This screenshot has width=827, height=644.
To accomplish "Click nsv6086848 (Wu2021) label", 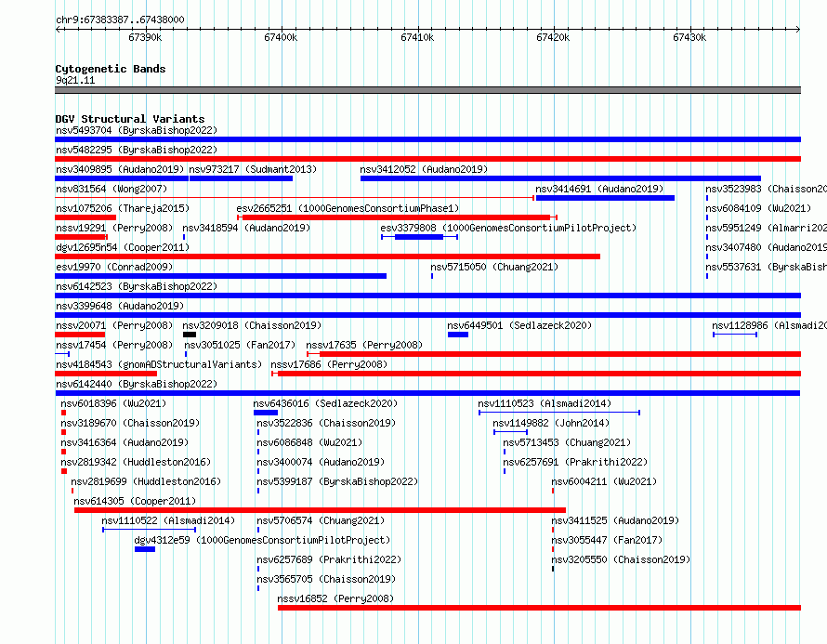I will pyautogui.click(x=309, y=442).
